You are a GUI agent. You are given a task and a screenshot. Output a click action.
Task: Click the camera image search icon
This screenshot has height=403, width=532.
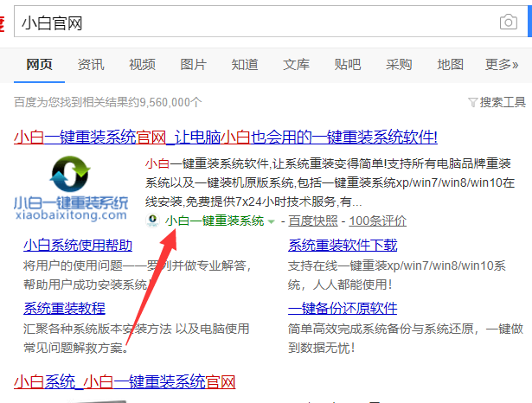click(508, 22)
